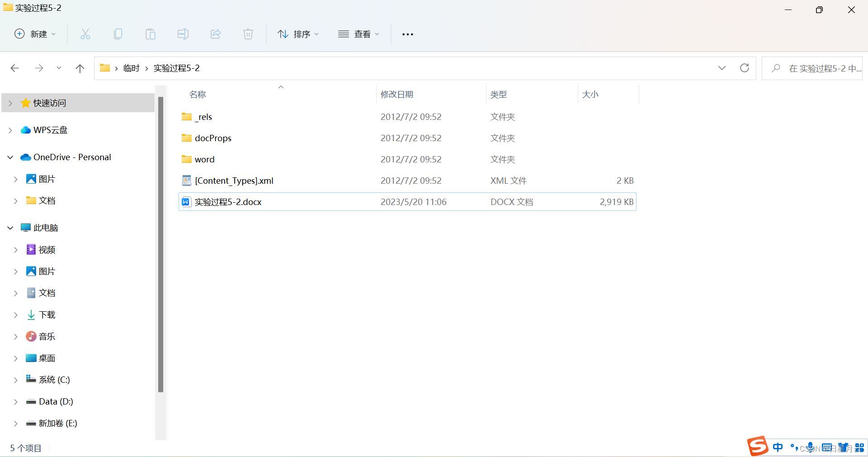
Task: Click the Paste clipboard icon
Action: 151,34
